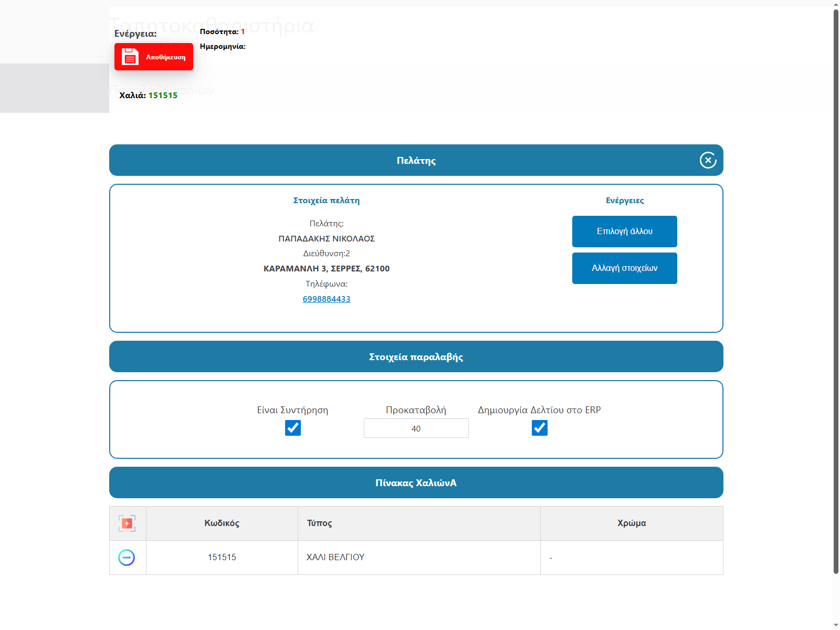Open the phone link 6998884433
The width and height of the screenshot is (840, 630).
pyautogui.click(x=327, y=299)
